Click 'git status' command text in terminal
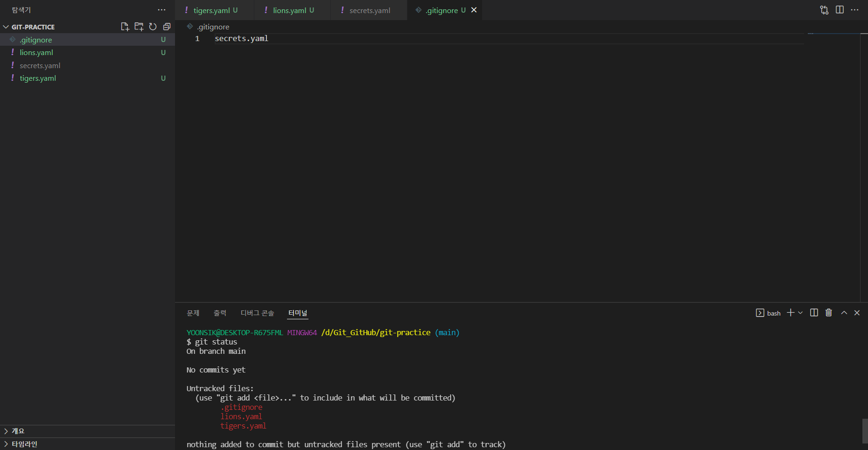The width and height of the screenshot is (868, 450). click(x=216, y=342)
